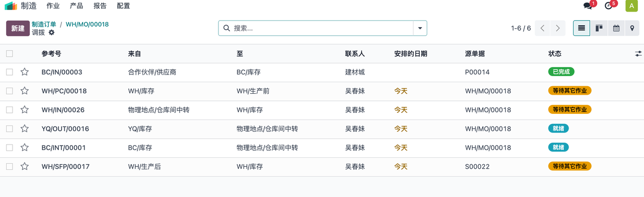Open the WH/IN/00026 reference cell

pos(63,110)
